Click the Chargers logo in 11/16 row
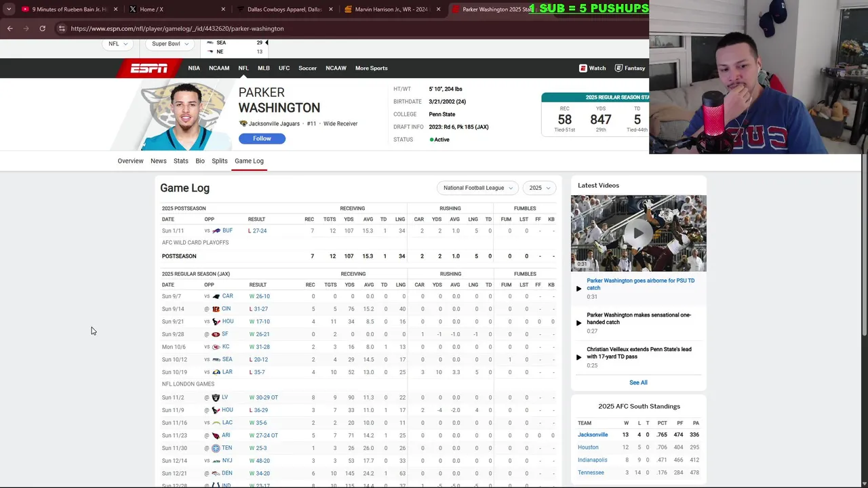 pos(216,423)
